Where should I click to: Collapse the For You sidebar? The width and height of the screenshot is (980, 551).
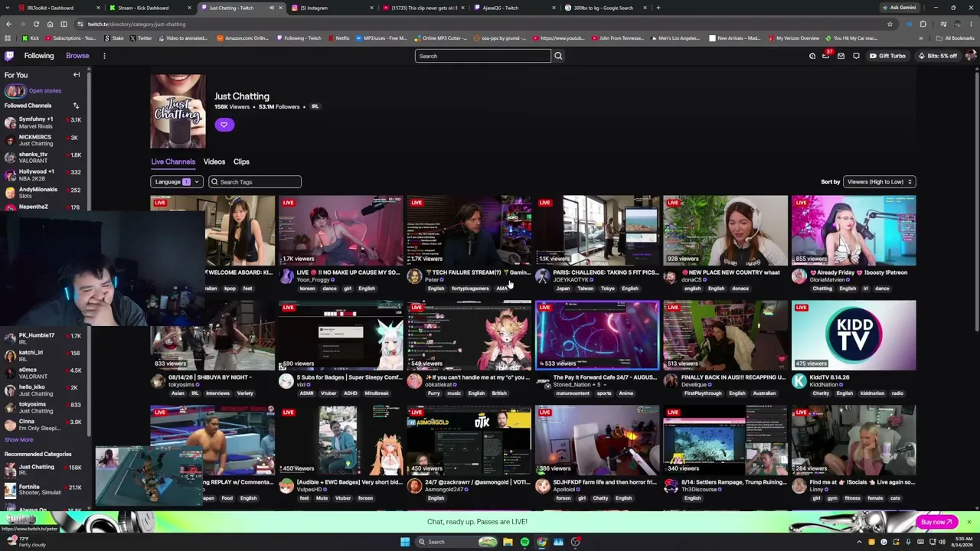coord(77,75)
